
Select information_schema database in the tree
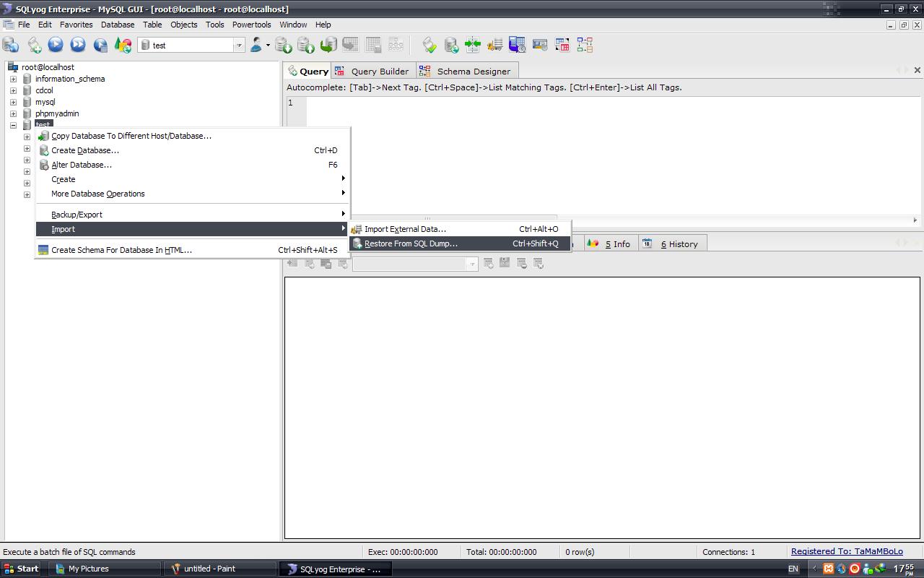[x=70, y=79]
